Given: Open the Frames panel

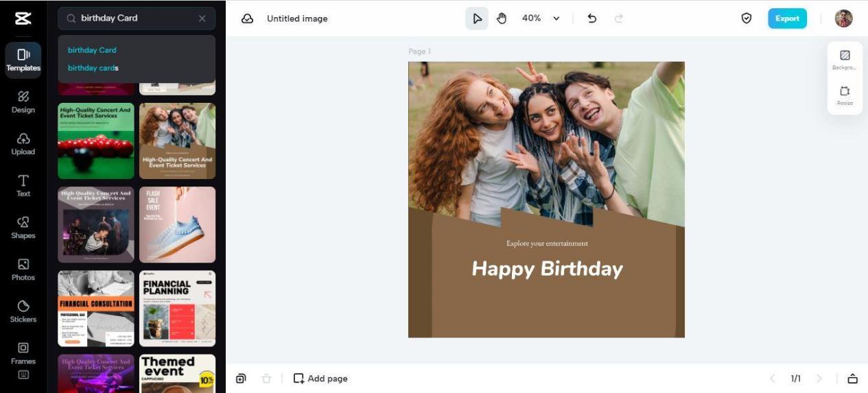Looking at the screenshot, I should point(23,353).
